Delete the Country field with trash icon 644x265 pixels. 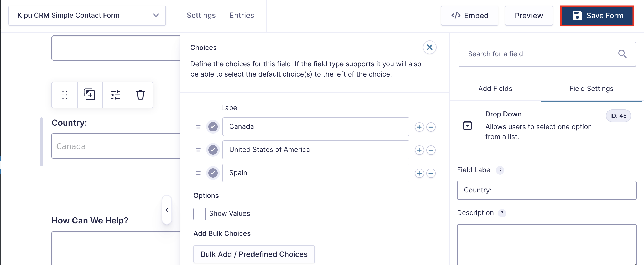140,95
